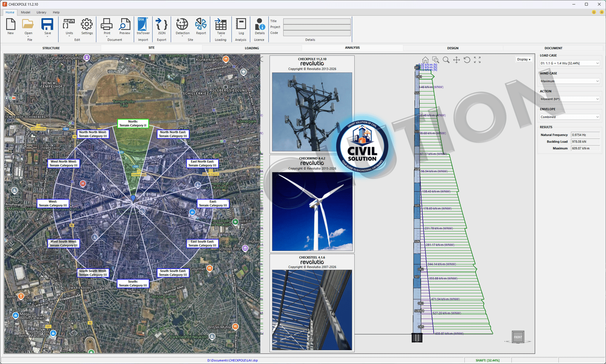Open the Analysis Log
This screenshot has width=606, height=364.
click(241, 27)
